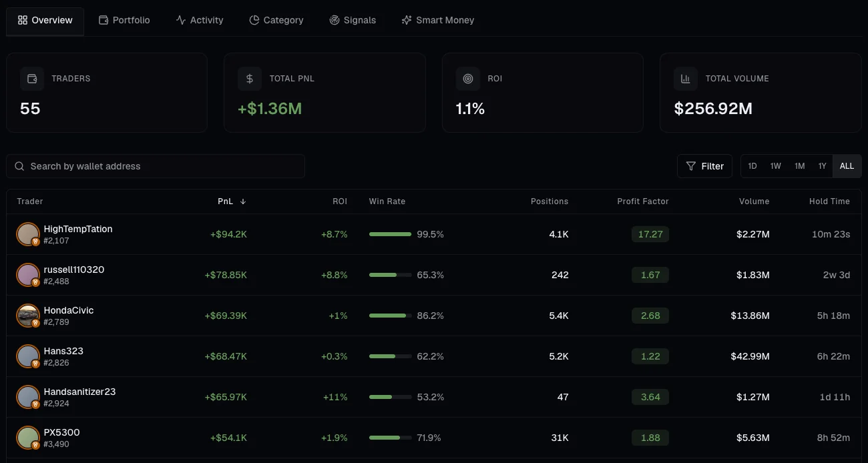The height and width of the screenshot is (463, 868).
Task: Click the 99.5% win rate bar
Action: (390, 234)
